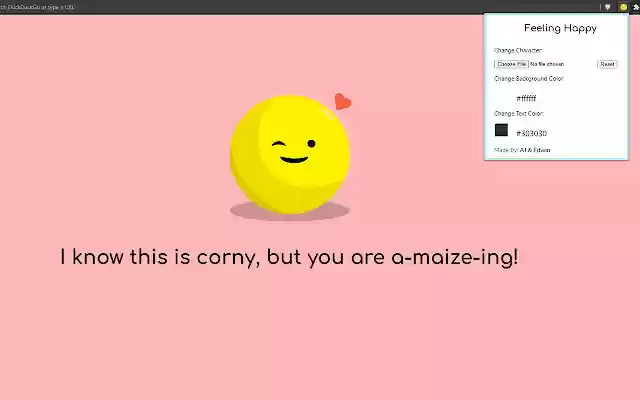Click the 'No file chosen' label
Screen dimensions: 640x400
(x=547, y=64)
